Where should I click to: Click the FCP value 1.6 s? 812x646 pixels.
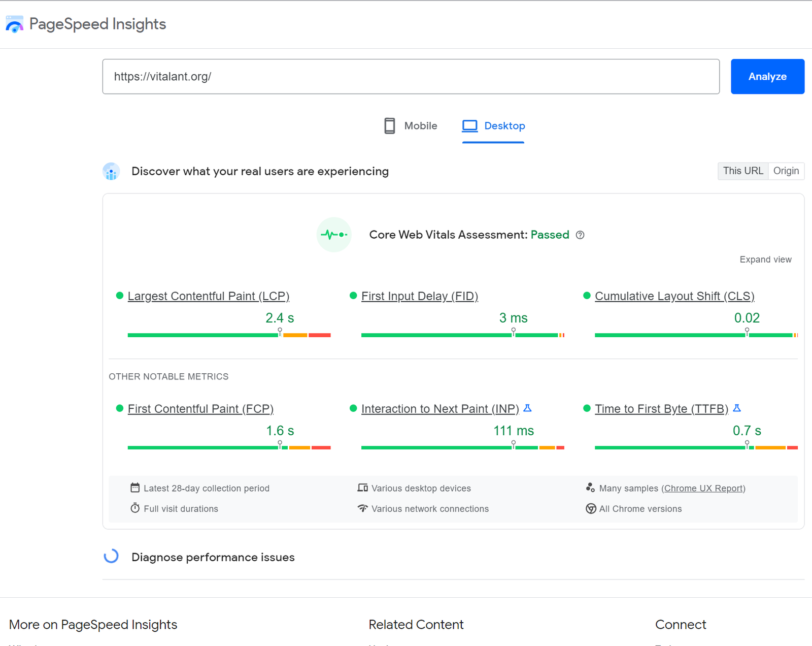tap(280, 431)
